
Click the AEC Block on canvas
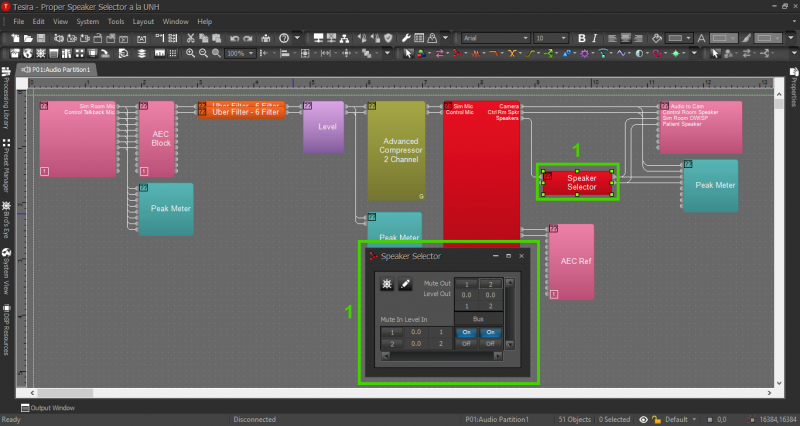pos(157,139)
